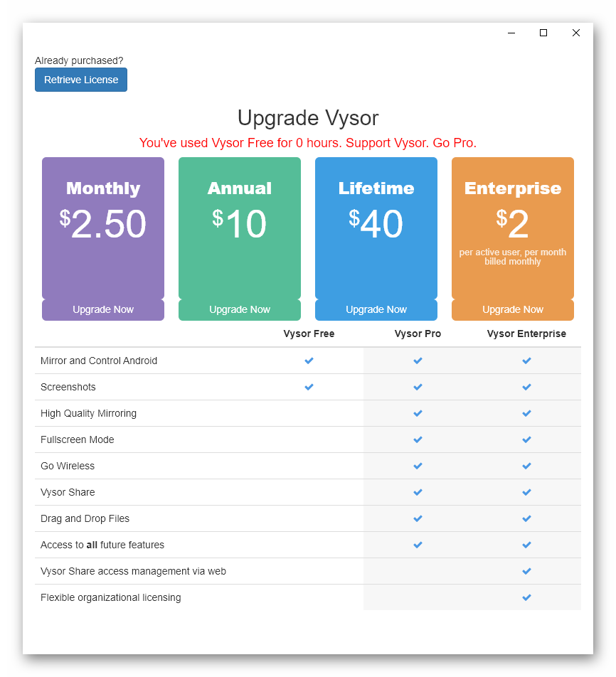Click Vysor Pro checkmark for Drag and Drop Files
This screenshot has height=677, width=616.
click(418, 518)
